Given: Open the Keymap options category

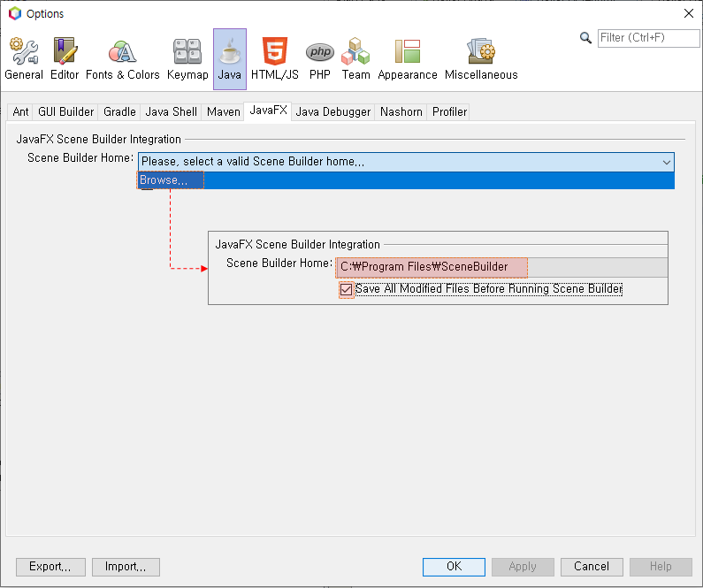Looking at the screenshot, I should click(187, 59).
